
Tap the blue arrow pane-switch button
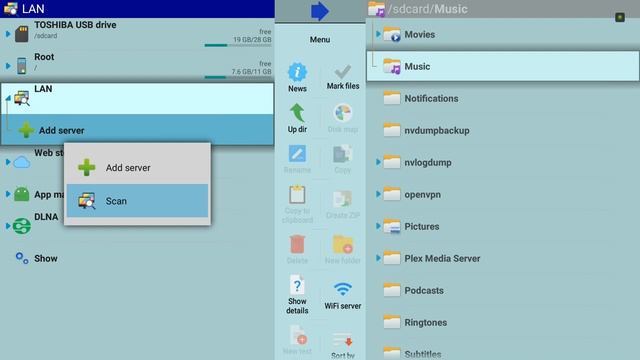tap(320, 11)
